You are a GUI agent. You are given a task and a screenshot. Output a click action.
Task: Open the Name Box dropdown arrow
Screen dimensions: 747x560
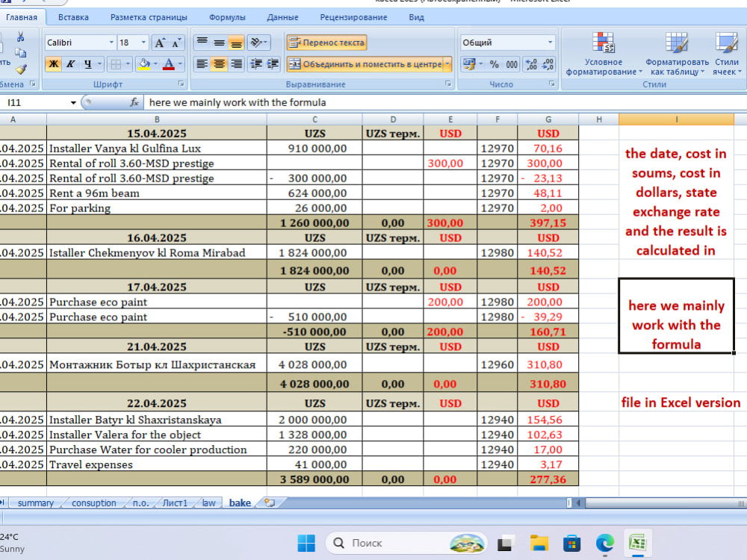click(73, 102)
